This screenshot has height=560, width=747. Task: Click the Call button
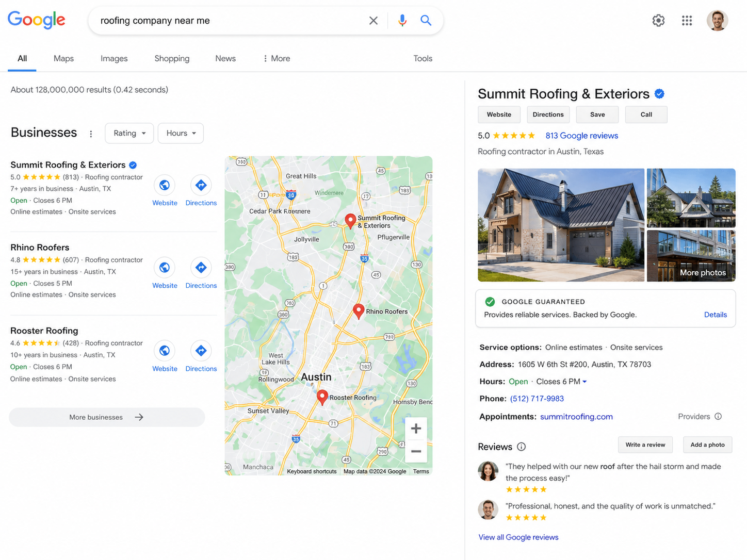pyautogui.click(x=646, y=114)
